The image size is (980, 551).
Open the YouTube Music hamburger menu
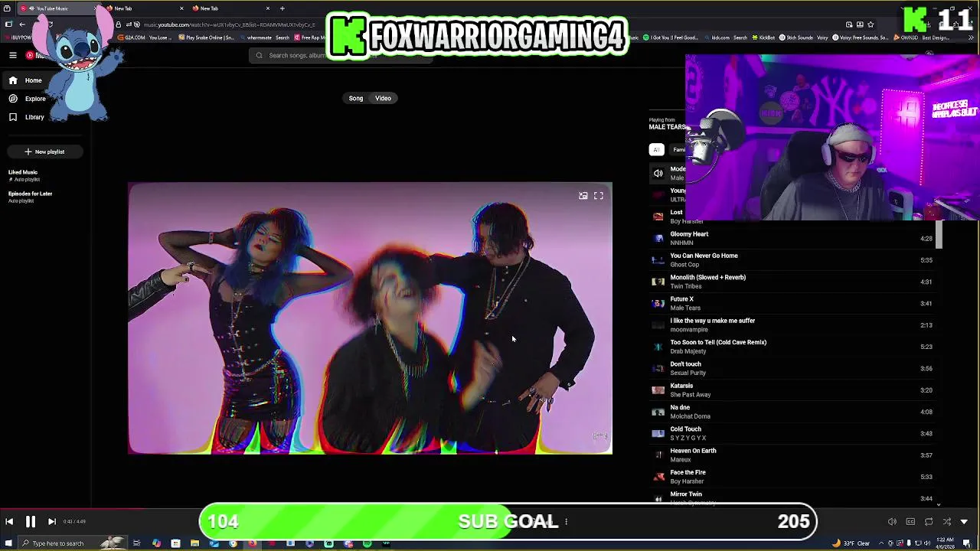(13, 55)
